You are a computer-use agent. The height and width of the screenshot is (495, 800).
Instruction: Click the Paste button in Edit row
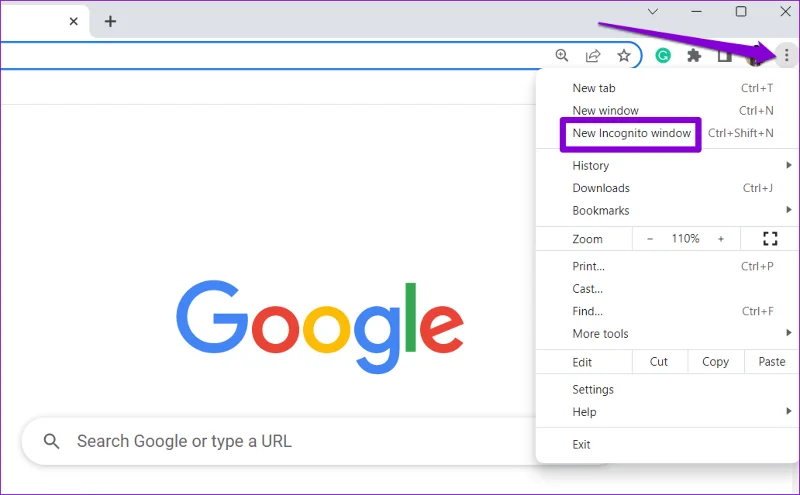(x=771, y=362)
